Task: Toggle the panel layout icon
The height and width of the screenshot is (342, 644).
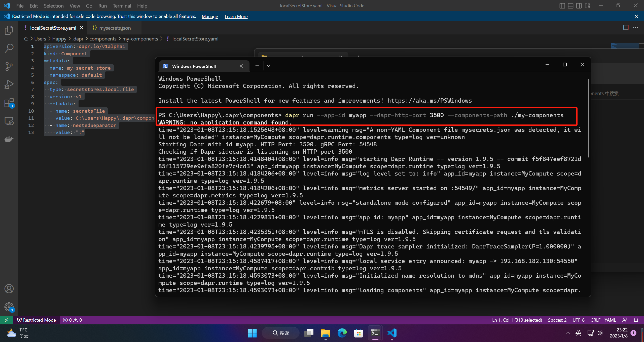Action: [571, 6]
